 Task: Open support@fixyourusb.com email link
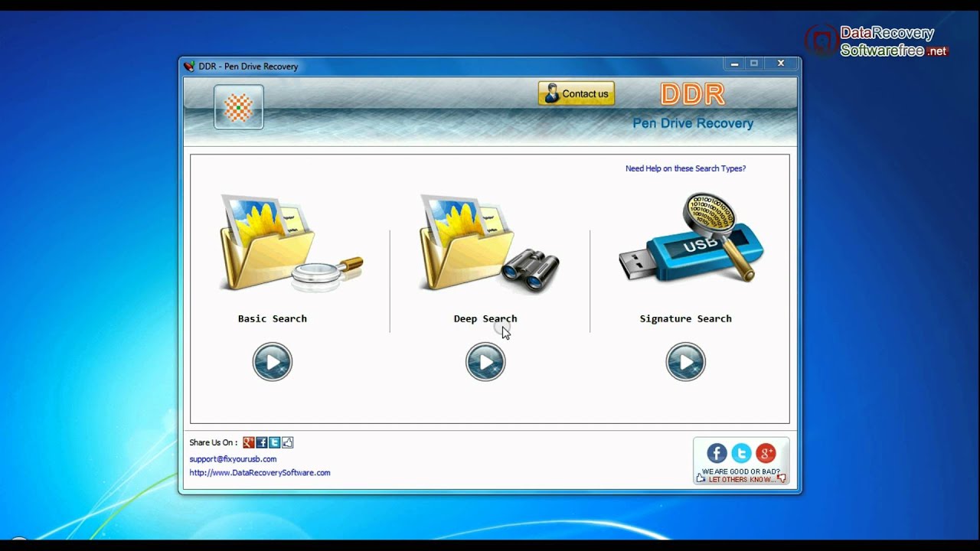(233, 459)
